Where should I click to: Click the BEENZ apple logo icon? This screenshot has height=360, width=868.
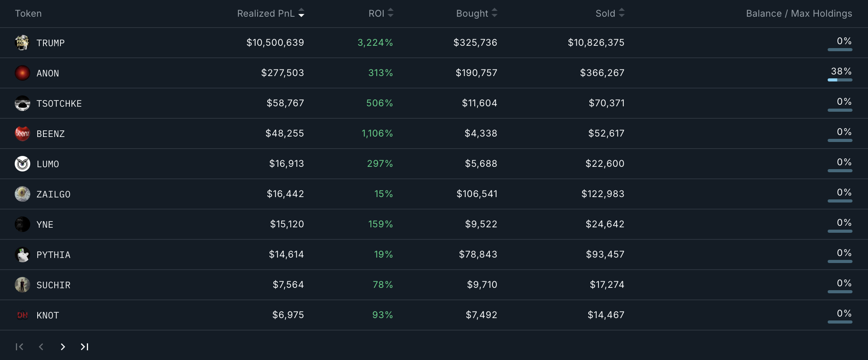pos(22,133)
